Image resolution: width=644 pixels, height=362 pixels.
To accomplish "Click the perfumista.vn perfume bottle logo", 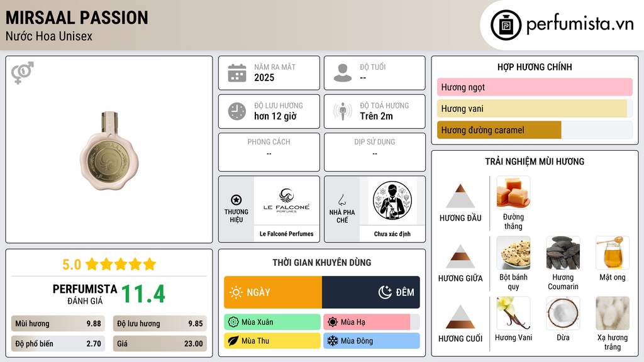I will coord(506,25).
